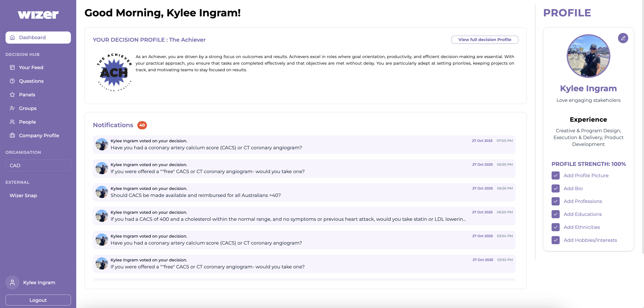Click the People icon in sidebar

pyautogui.click(x=12, y=122)
